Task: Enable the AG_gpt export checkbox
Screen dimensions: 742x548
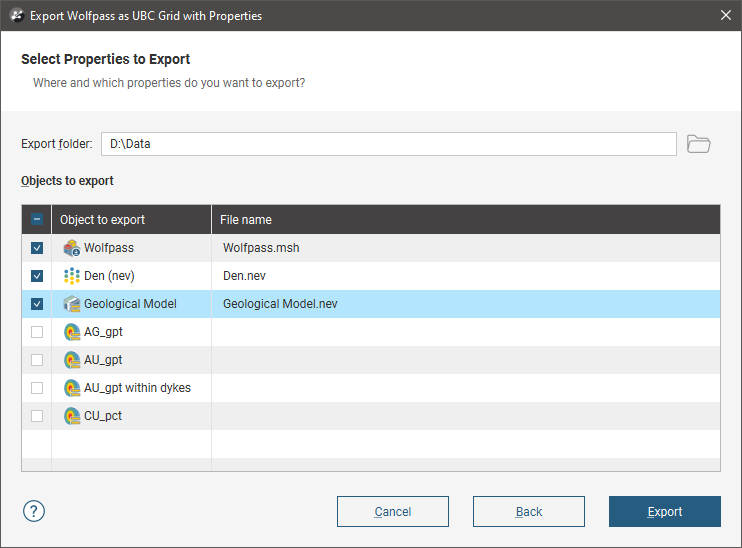Action: click(37, 332)
